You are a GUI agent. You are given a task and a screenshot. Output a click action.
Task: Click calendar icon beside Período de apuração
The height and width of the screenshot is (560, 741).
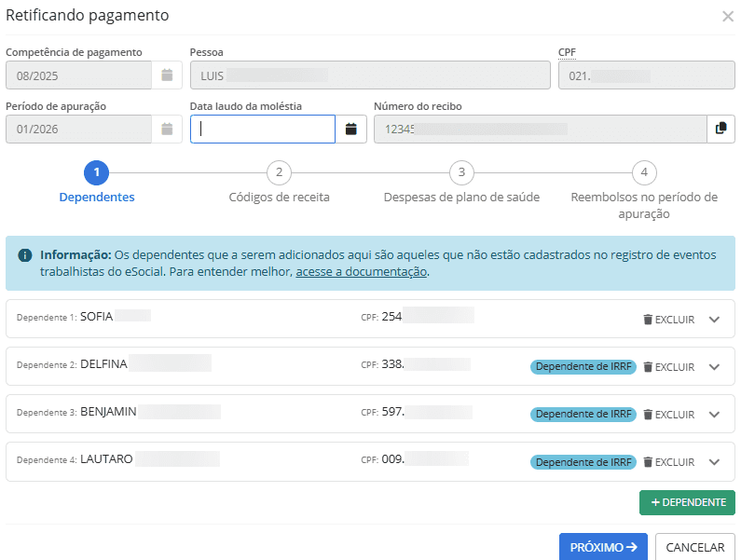(x=167, y=130)
